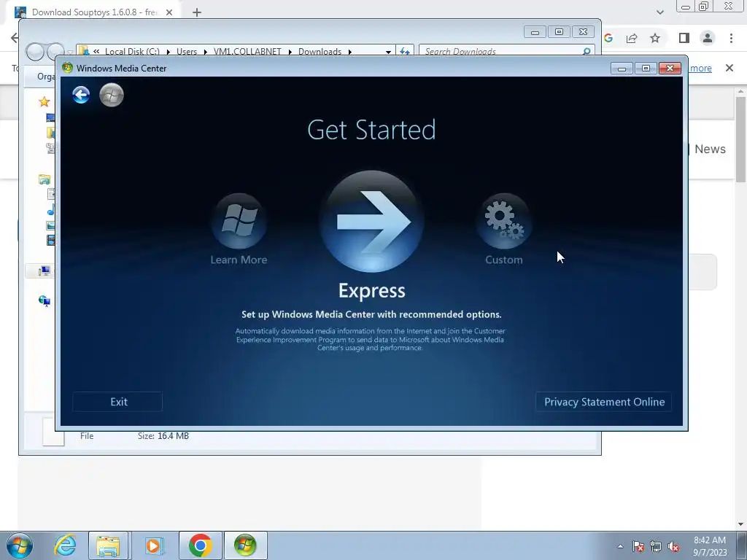This screenshot has width=747, height=560.
Task: Select the Download Souptoys Chrome tab
Action: click(x=94, y=12)
